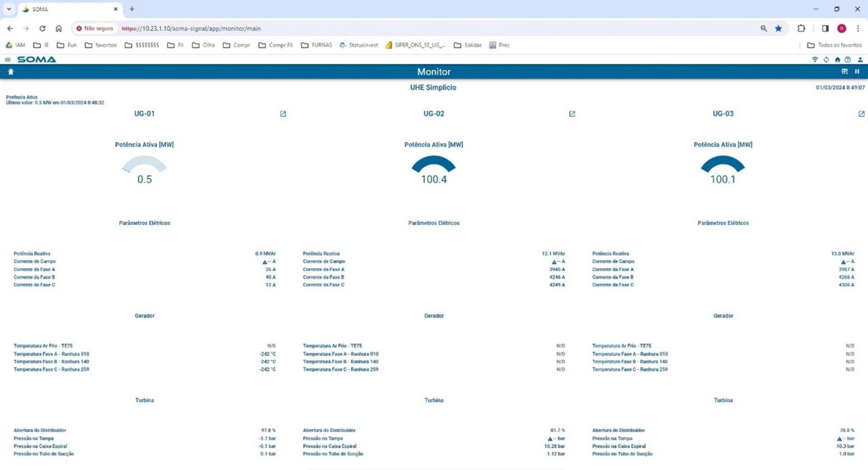Open UG-01 details in new window

click(283, 114)
